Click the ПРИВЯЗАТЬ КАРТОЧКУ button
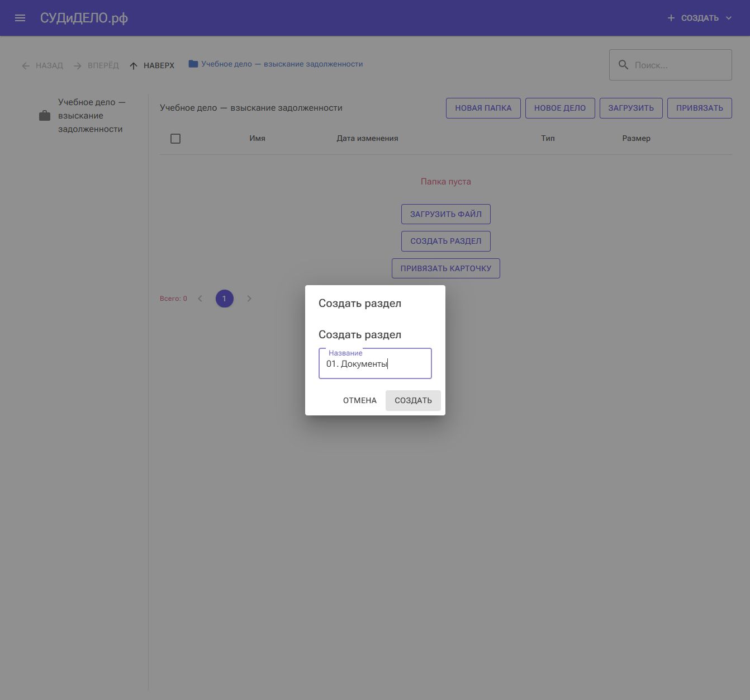 pos(446,268)
